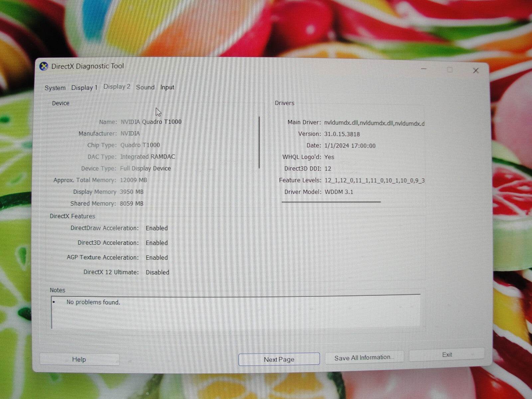Viewport: 532px width, 399px height.
Task: Click the Driver Model WDDM 3.1 text
Action: (x=339, y=192)
